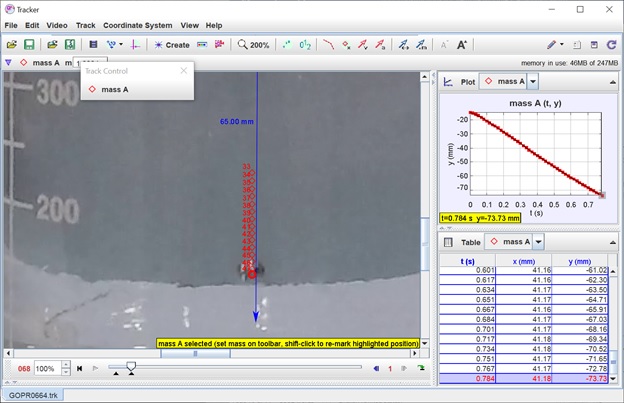Open the Table mass A dropdown arrow
Screen dimensions: 624x403
click(x=538, y=242)
